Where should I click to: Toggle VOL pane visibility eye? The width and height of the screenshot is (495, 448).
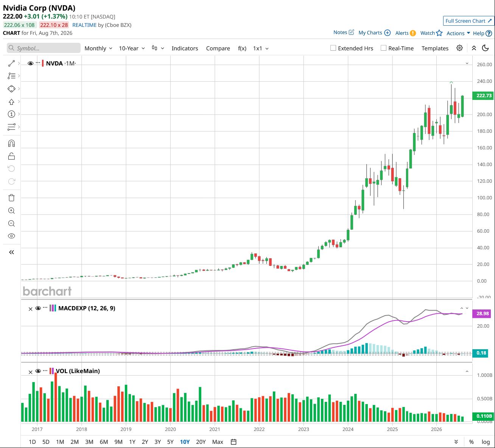(x=38, y=371)
